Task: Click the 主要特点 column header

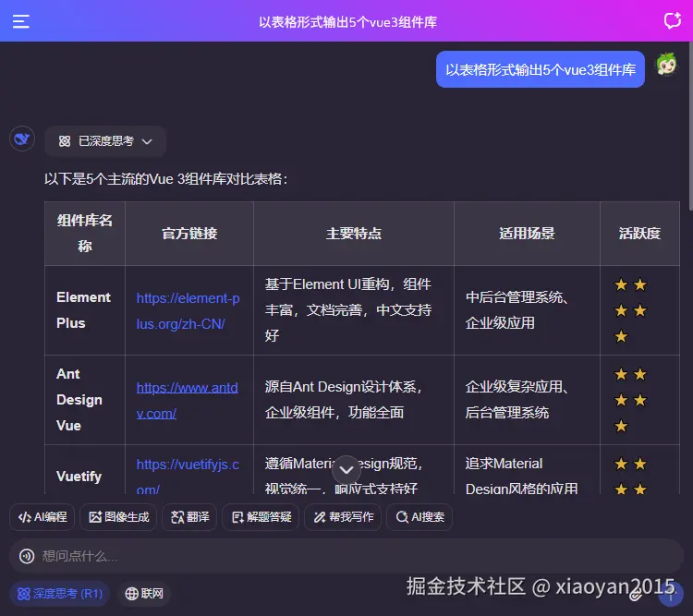Action: [x=354, y=234]
